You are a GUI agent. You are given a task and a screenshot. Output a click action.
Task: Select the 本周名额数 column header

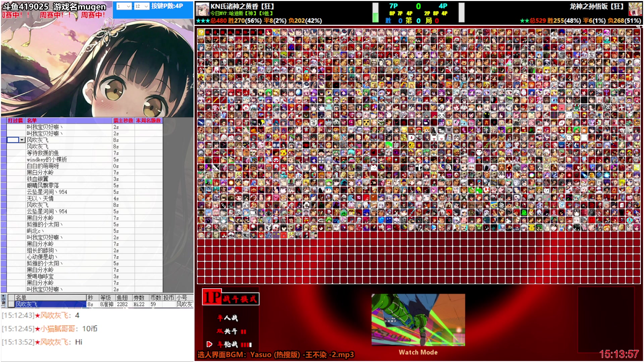(x=148, y=120)
